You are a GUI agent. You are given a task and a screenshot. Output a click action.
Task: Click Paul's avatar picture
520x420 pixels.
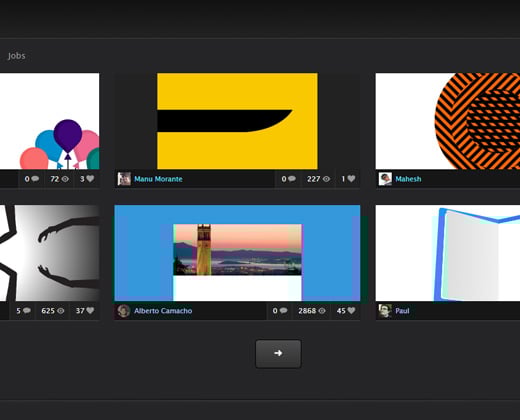[385, 311]
